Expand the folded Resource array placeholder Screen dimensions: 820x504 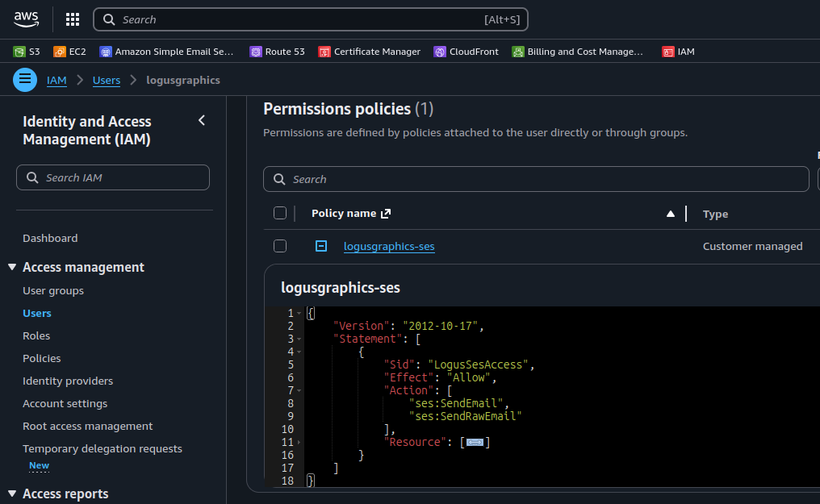pos(475,443)
